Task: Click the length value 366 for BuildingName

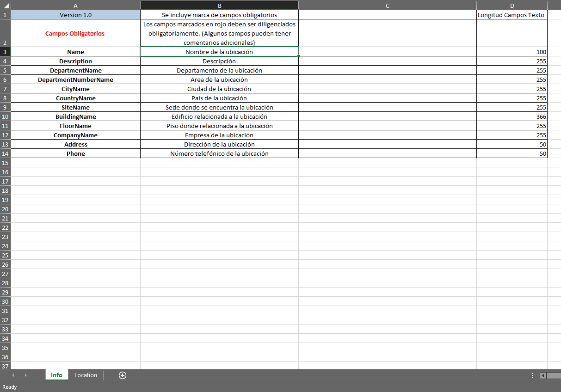Action: tap(512, 116)
